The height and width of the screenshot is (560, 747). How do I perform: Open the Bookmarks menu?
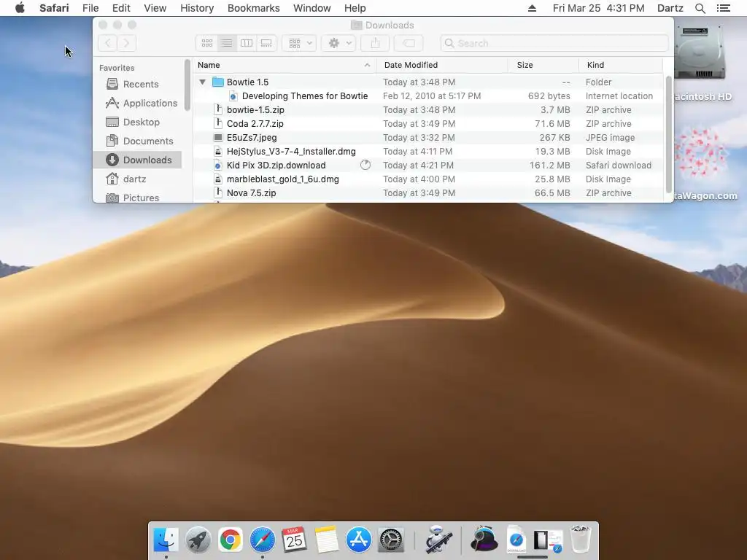pos(253,8)
